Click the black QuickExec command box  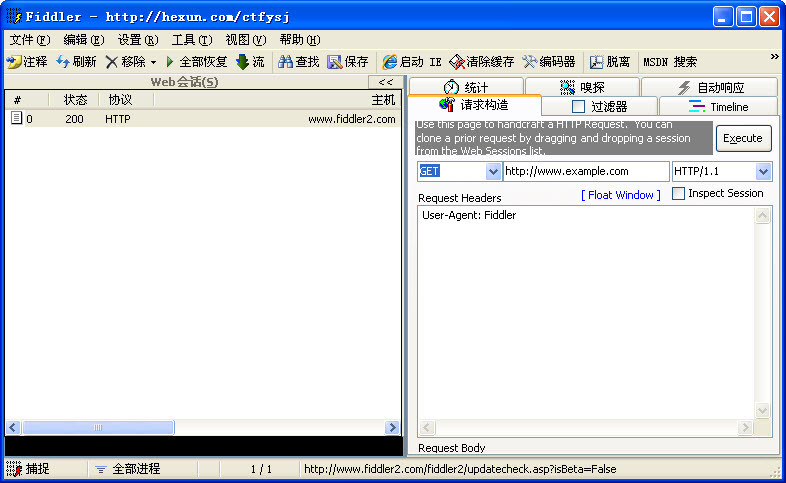[x=204, y=445]
